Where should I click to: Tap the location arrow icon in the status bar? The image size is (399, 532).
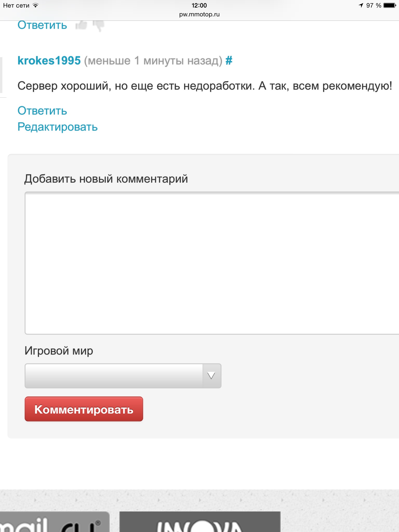tap(361, 5)
